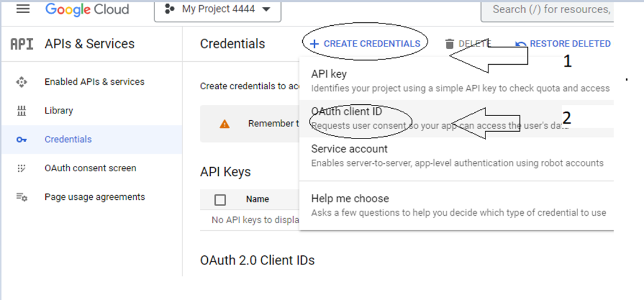Viewport: 644px width, 300px height.
Task: Click 'Enables server-to-server' description text
Action: 457,163
